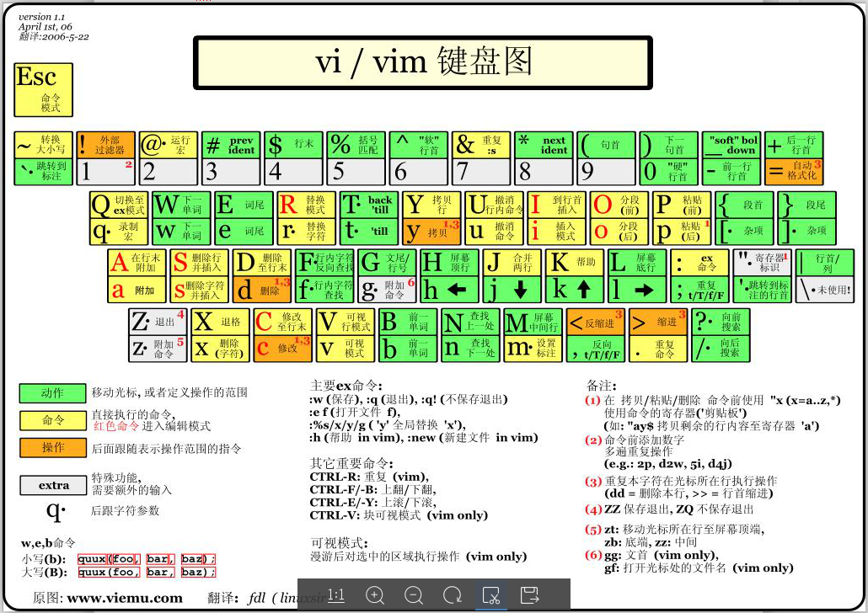868x613 pixels.
Task: Select the '& 重复 :s' key
Action: (x=481, y=145)
